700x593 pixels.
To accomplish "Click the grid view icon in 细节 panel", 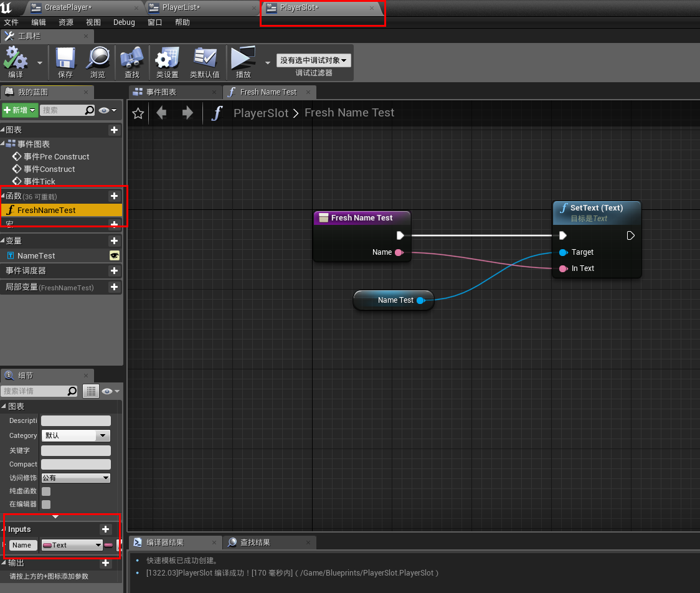I will (91, 391).
